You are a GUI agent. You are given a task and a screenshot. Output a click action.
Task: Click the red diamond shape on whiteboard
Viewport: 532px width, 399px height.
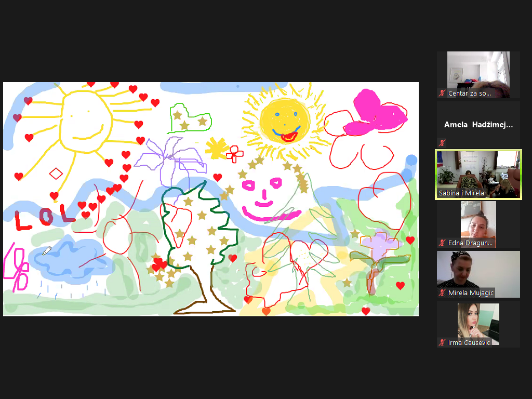point(56,173)
